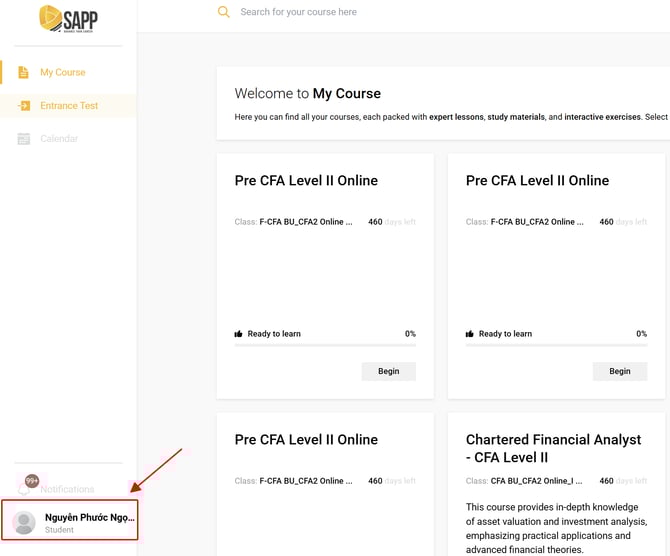Click thumbs-up icon on second course card
The image size is (670, 556).
click(x=470, y=334)
